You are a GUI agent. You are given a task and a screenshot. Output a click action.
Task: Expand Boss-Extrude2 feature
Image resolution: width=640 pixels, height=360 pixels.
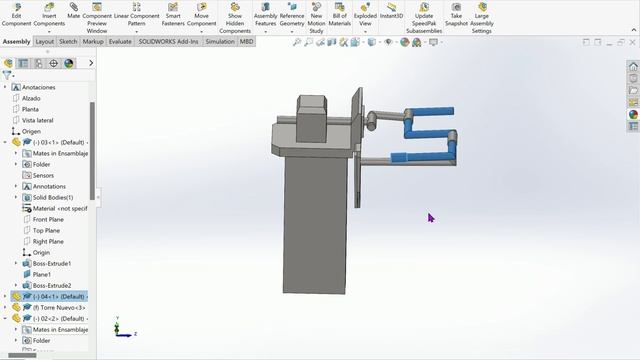16,285
